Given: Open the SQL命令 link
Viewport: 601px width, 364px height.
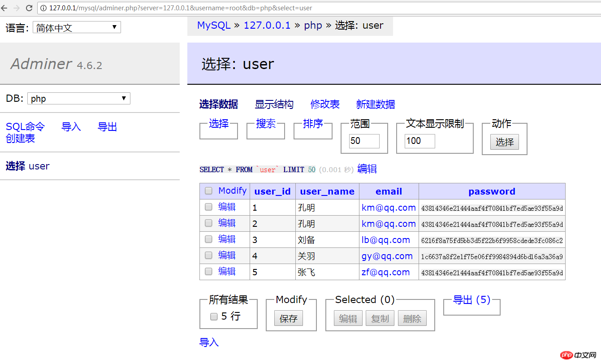Looking at the screenshot, I should pyautogui.click(x=25, y=127).
